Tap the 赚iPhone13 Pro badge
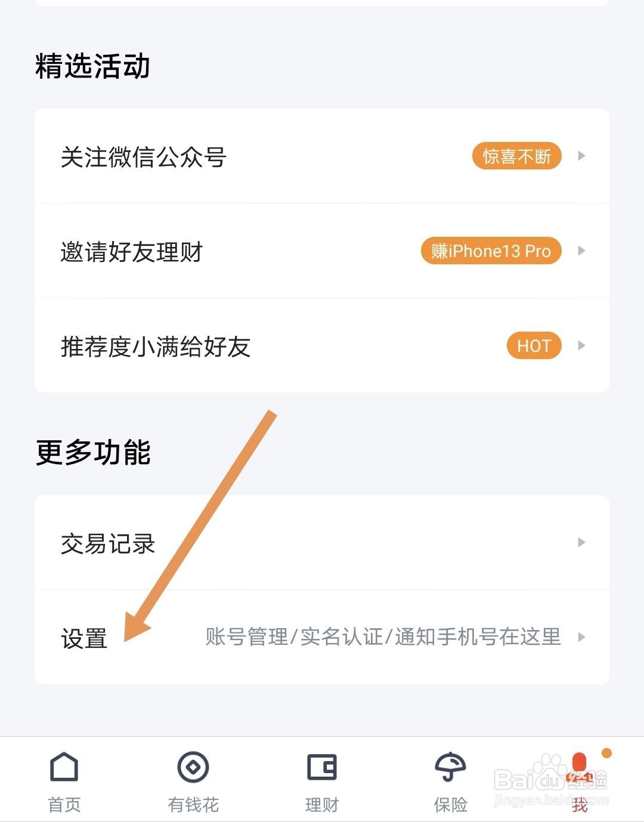Screen dimensions: 644x822 point(491,251)
